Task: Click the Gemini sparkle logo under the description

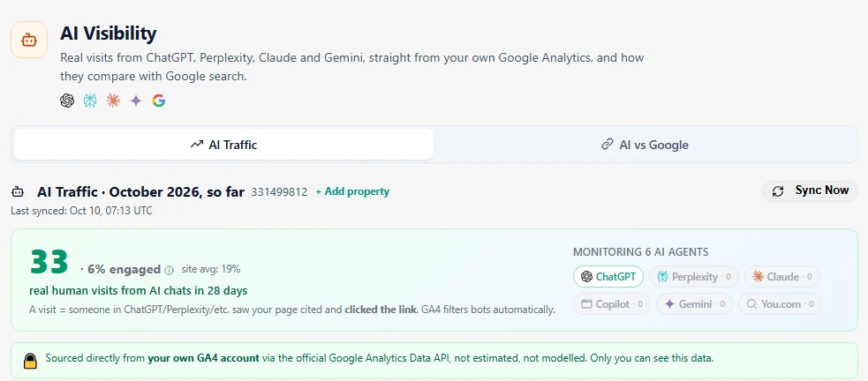Action: (136, 101)
